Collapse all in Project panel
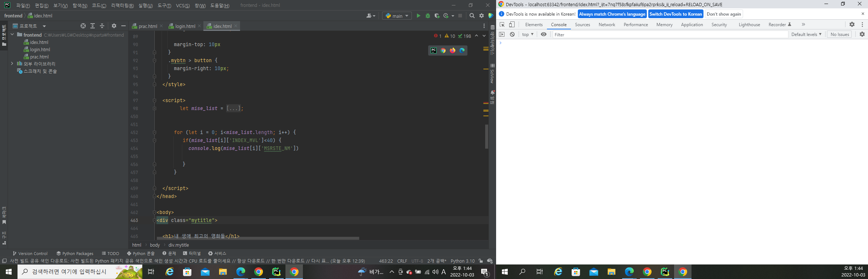 (x=102, y=26)
